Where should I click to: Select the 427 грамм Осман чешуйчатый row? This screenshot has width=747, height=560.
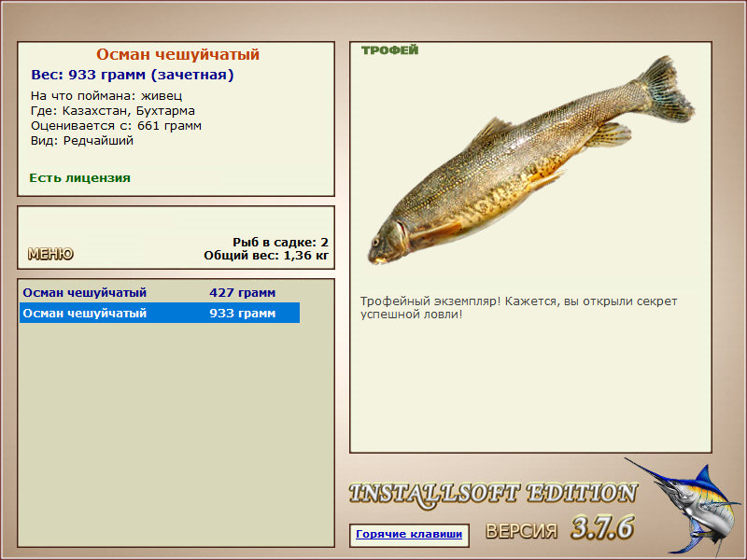coord(160,293)
